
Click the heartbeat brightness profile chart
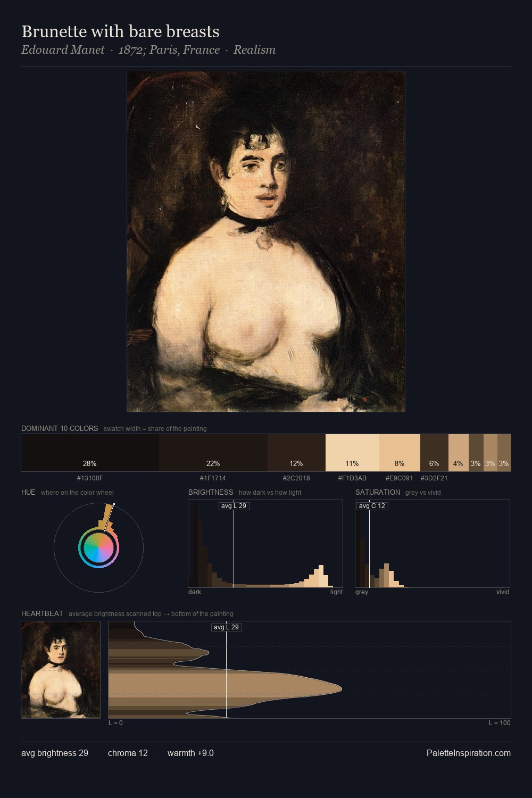pos(310,670)
